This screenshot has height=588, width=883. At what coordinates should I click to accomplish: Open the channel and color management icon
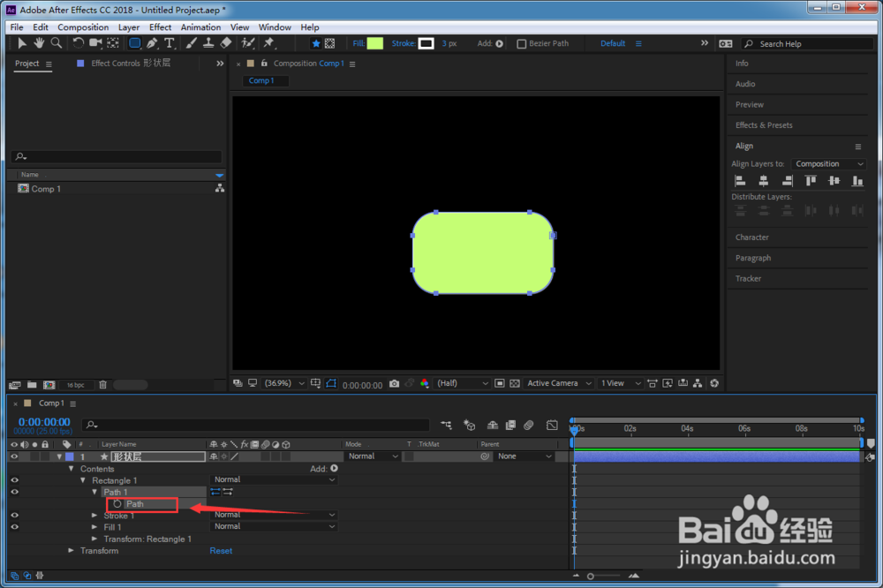425,383
